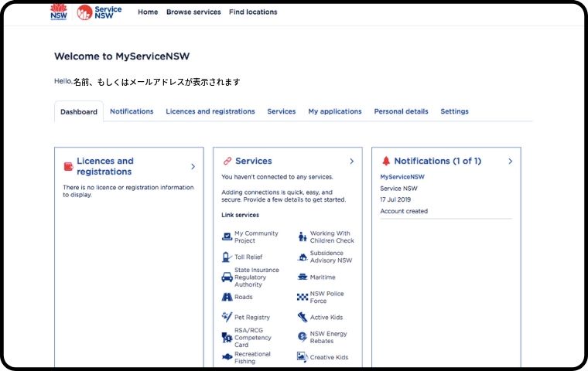Click the NSW Police Force link text

(x=327, y=297)
